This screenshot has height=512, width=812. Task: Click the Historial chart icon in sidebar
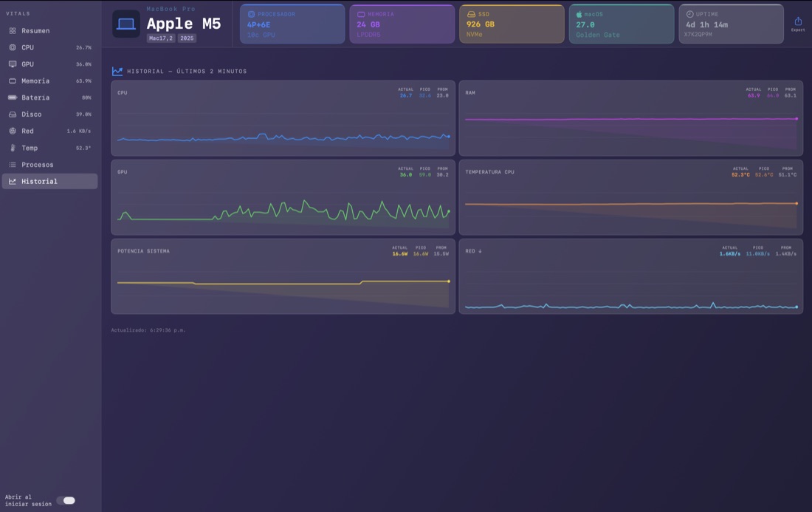[13, 181]
